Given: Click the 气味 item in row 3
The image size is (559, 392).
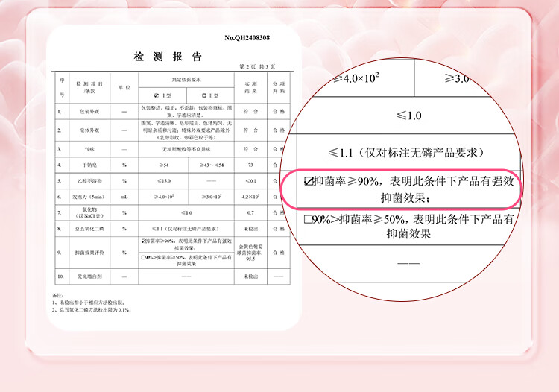Looking at the screenshot, I should [x=89, y=149].
